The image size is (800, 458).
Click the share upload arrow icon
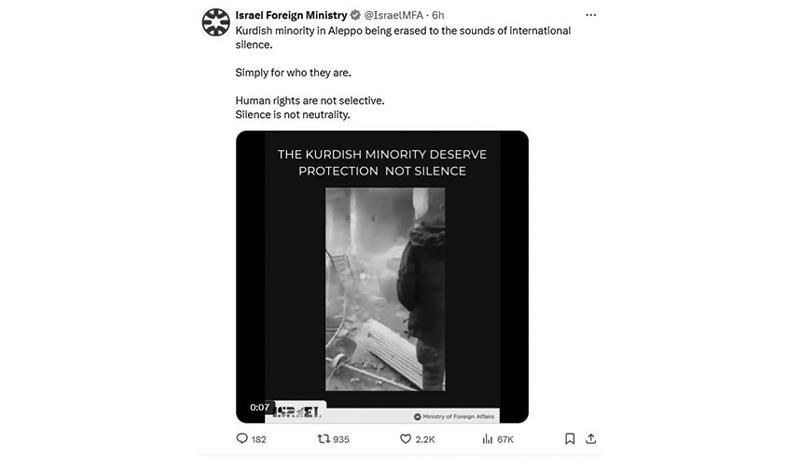591,439
